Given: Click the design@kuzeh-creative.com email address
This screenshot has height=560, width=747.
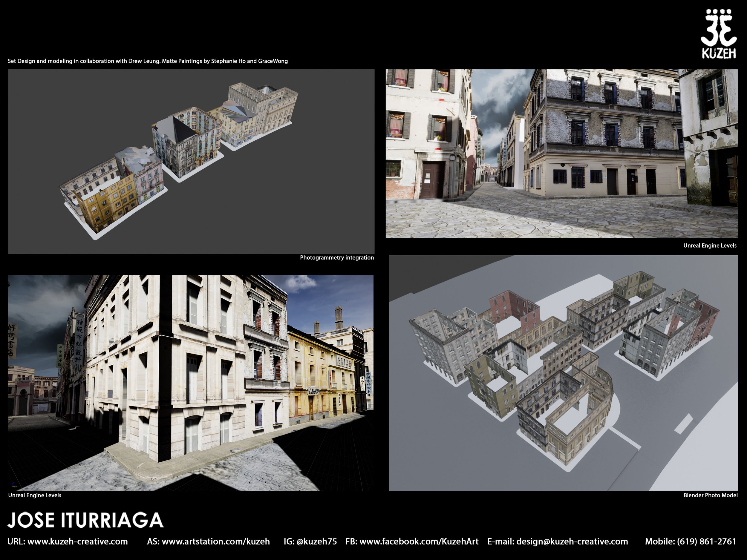Looking at the screenshot, I should point(572,541).
